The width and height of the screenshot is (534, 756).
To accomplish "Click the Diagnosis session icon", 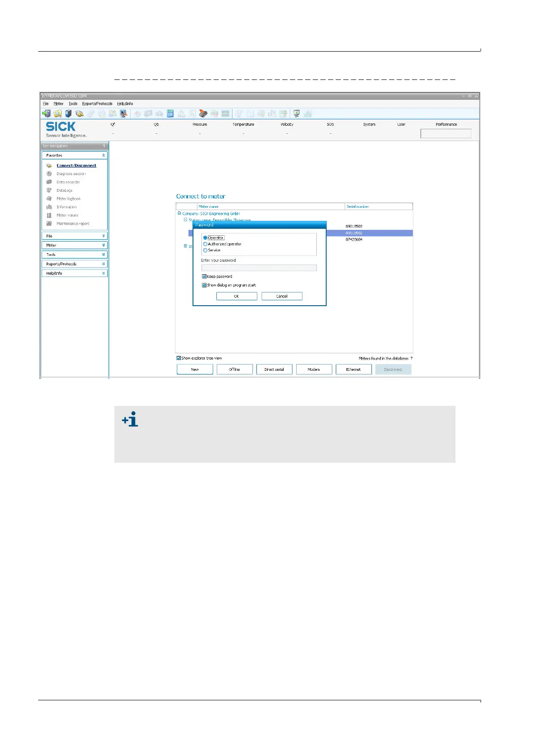I will tap(49, 174).
